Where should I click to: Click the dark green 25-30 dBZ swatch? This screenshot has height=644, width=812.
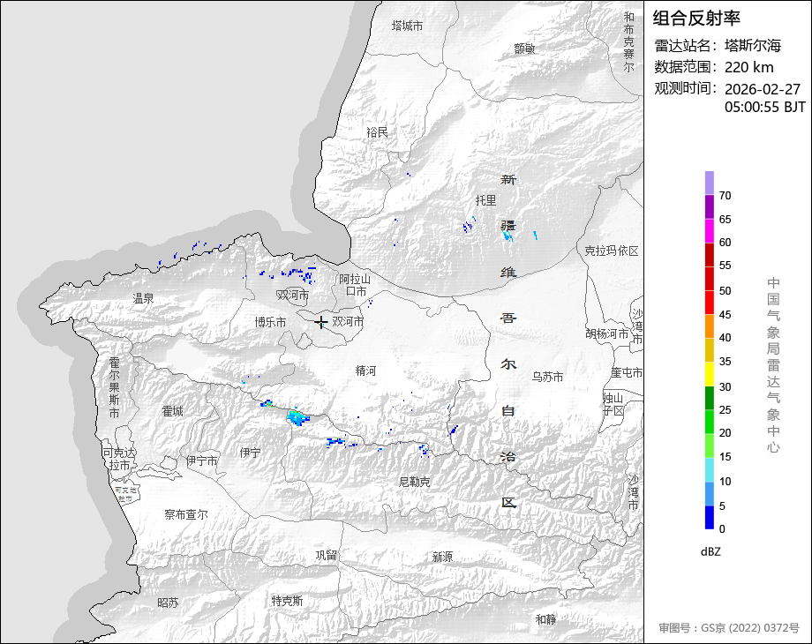[x=710, y=398]
